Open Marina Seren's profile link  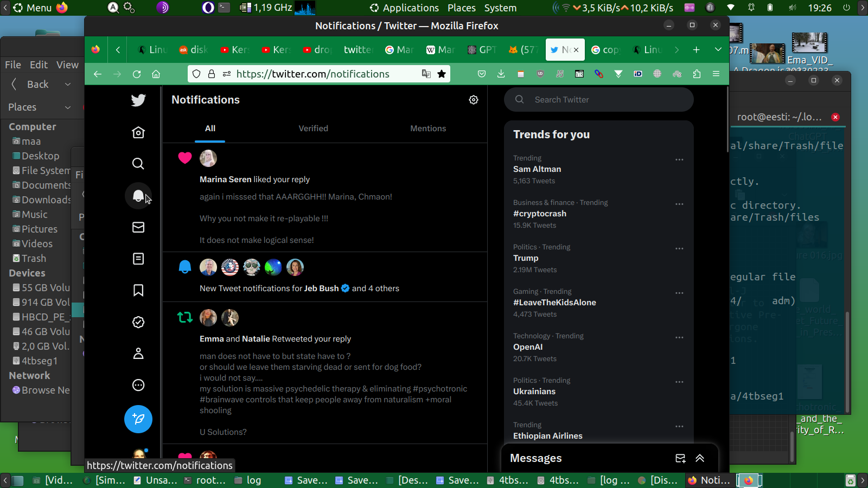(226, 179)
